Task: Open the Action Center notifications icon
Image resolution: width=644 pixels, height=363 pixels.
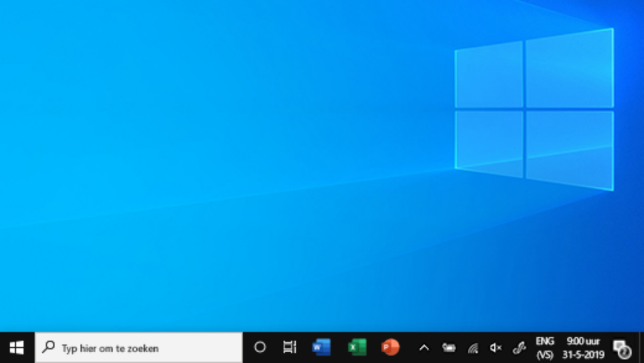Action: click(621, 347)
